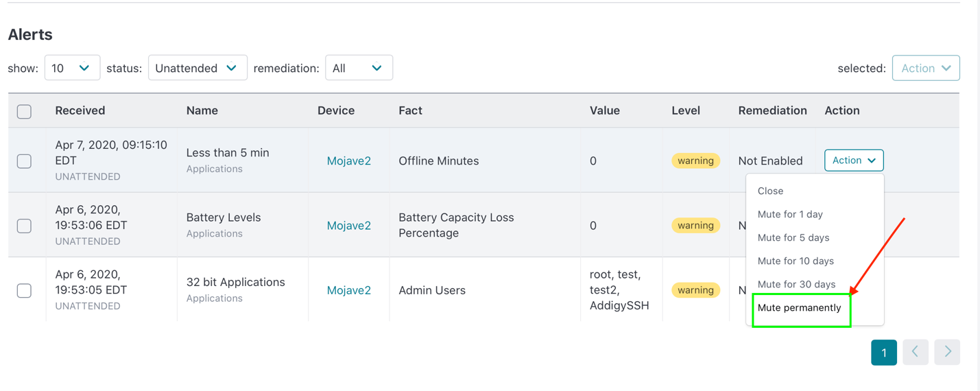Click the warning badge for Battery Capacity Loss
Viewport: 980px width, 391px height.
(x=695, y=226)
